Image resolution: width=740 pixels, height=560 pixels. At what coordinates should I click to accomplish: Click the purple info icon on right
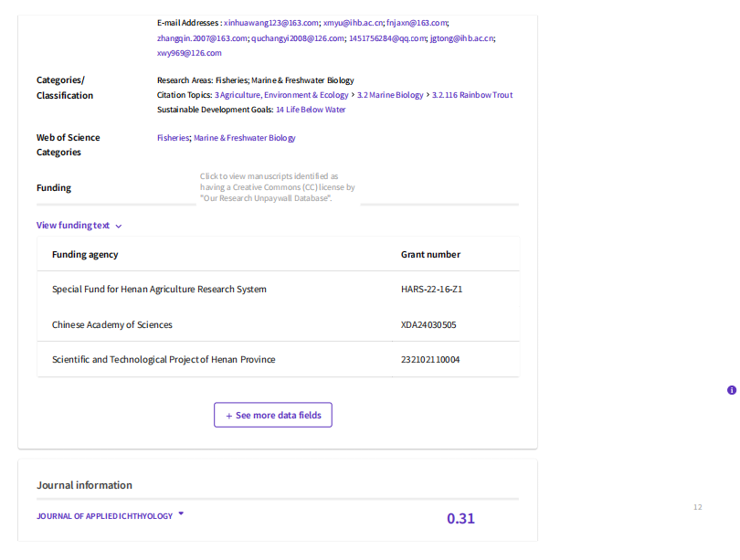pyautogui.click(x=732, y=390)
